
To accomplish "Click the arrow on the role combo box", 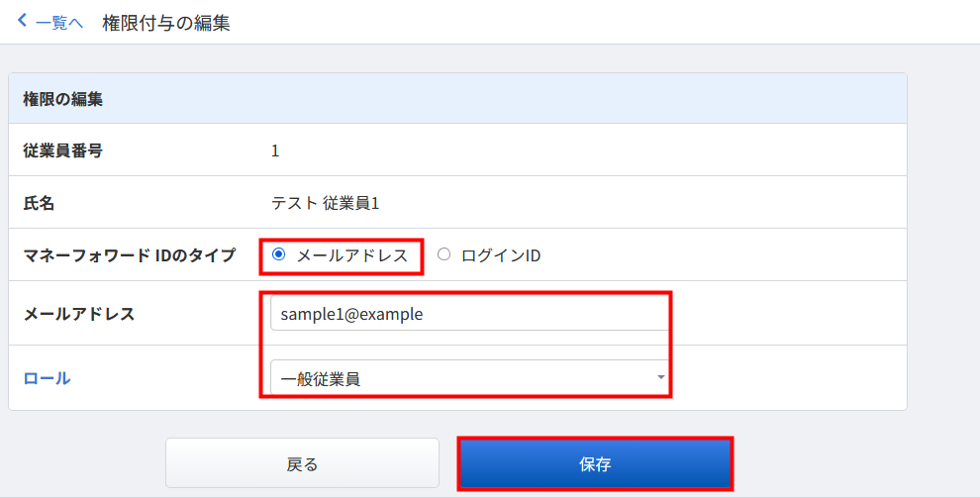I will (x=660, y=377).
